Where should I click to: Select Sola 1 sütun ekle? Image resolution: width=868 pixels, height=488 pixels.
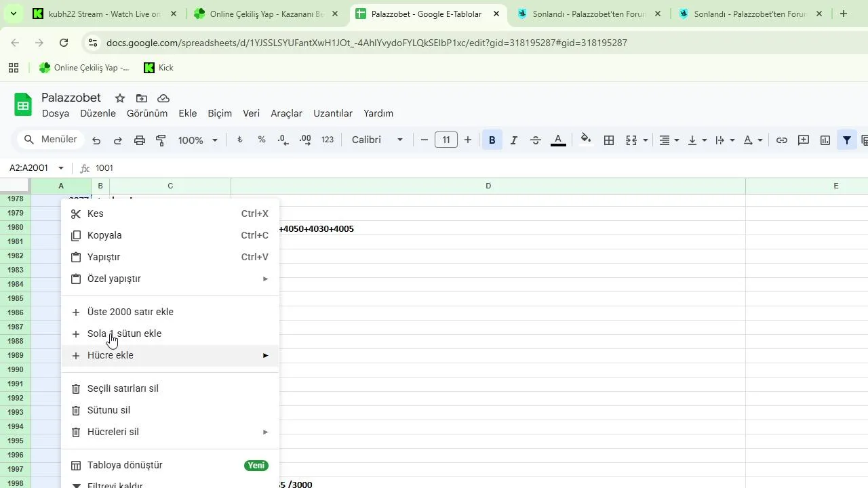click(x=170, y=333)
